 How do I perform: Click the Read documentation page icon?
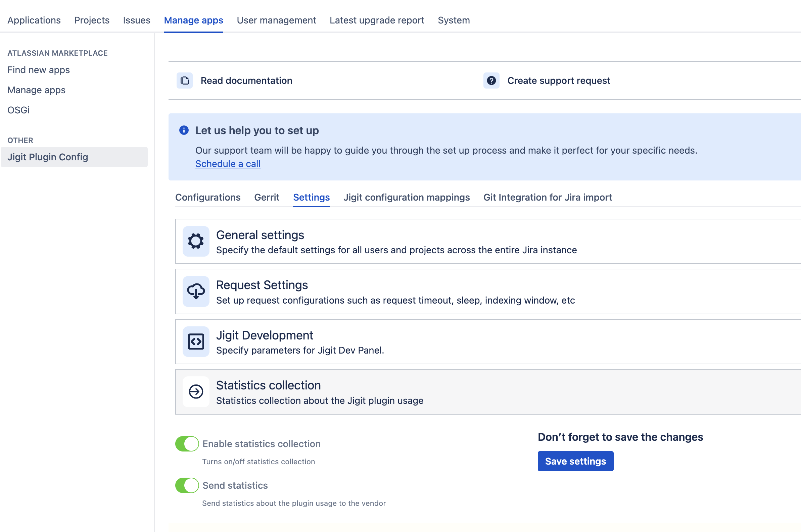184,81
